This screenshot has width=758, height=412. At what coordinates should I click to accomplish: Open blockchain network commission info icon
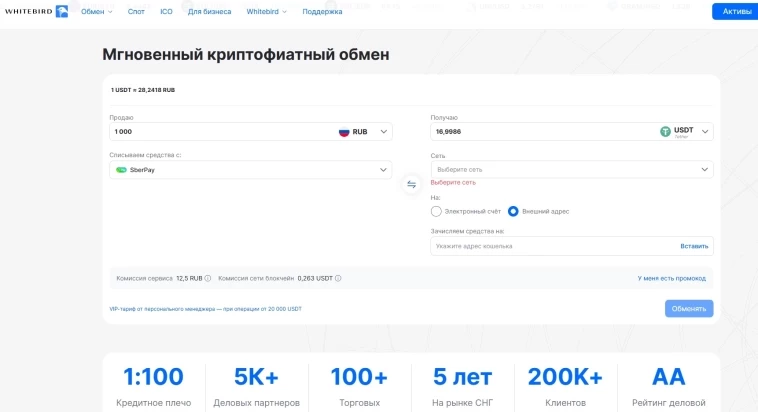pos(338,278)
